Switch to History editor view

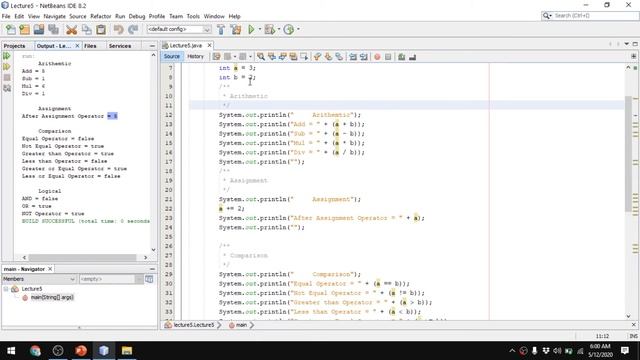195,57
